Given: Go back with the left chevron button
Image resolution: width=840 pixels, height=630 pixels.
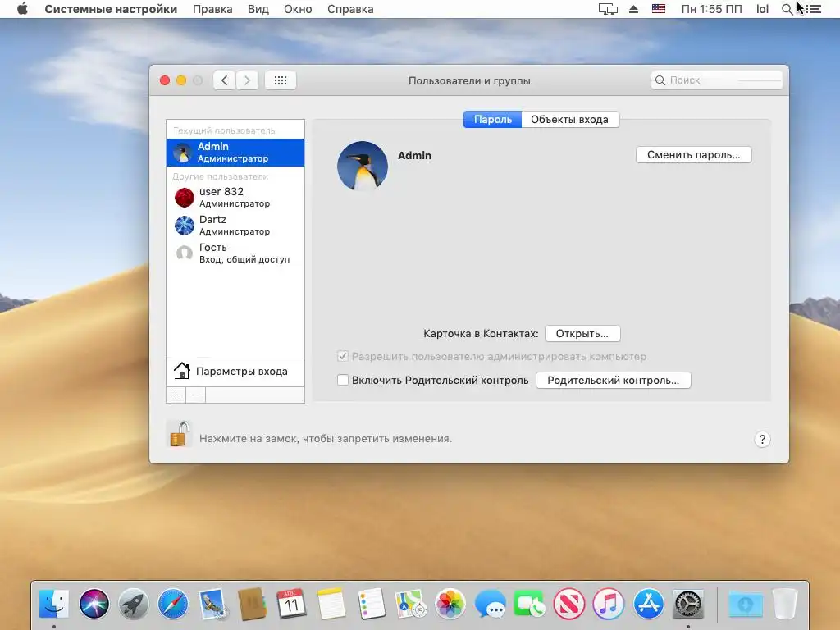Looking at the screenshot, I should click(225, 80).
